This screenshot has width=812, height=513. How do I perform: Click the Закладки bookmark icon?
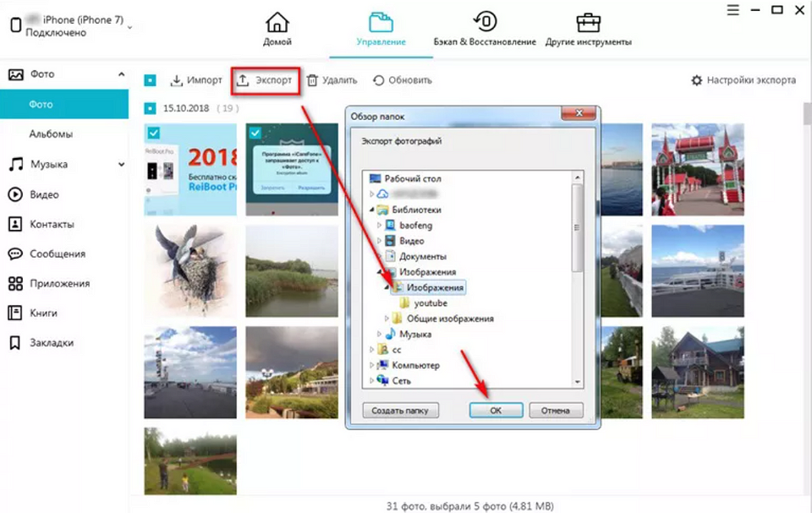pos(15,342)
